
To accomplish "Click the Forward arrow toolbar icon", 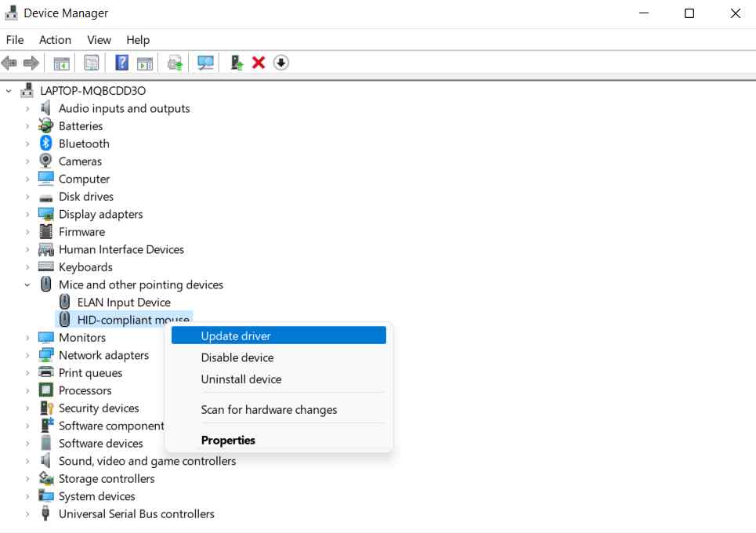I will coord(31,63).
